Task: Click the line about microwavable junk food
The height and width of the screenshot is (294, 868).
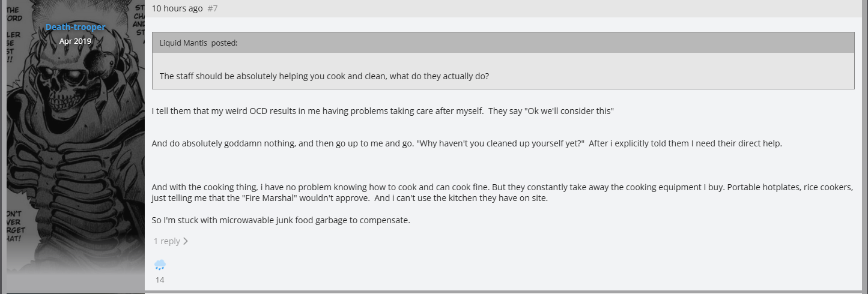Action: [281, 220]
